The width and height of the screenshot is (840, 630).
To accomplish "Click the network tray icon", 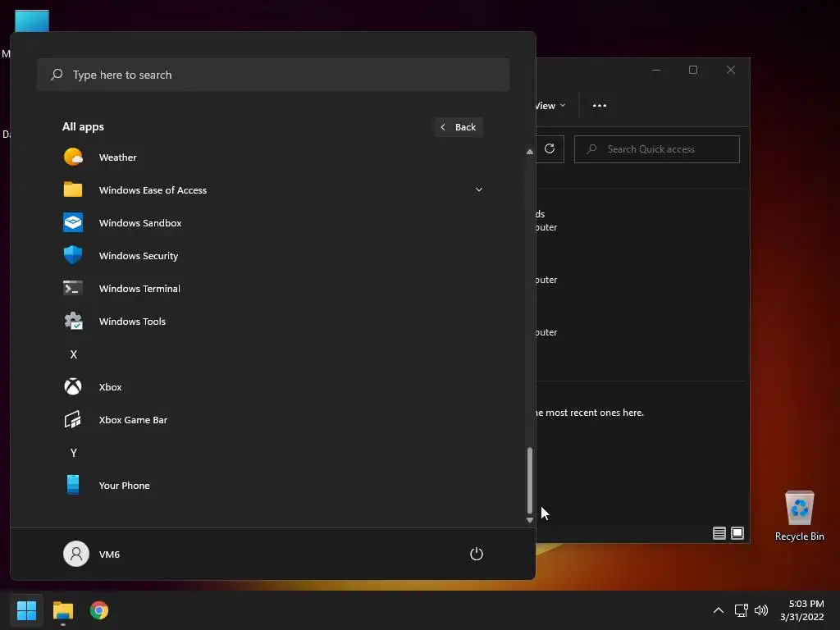I will tap(741, 610).
